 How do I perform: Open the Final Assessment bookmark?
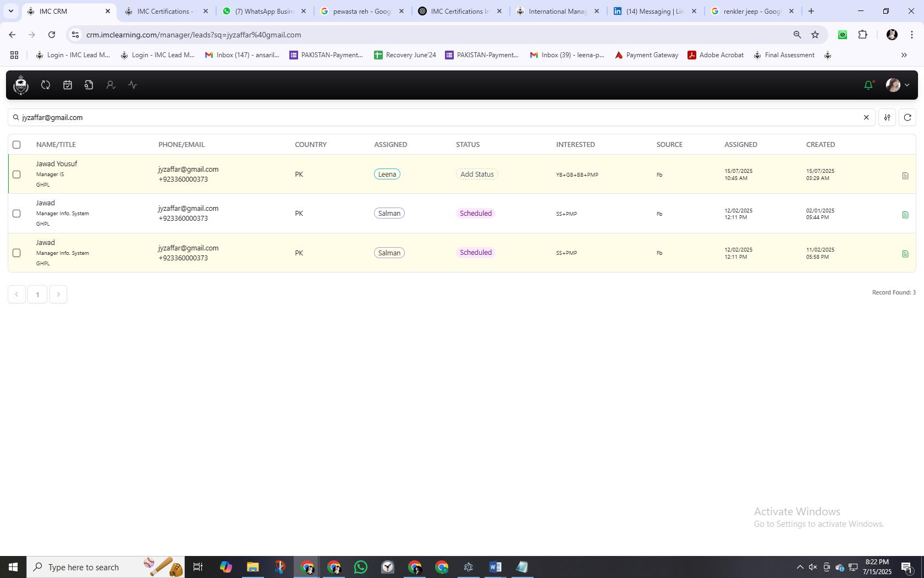coord(784,55)
